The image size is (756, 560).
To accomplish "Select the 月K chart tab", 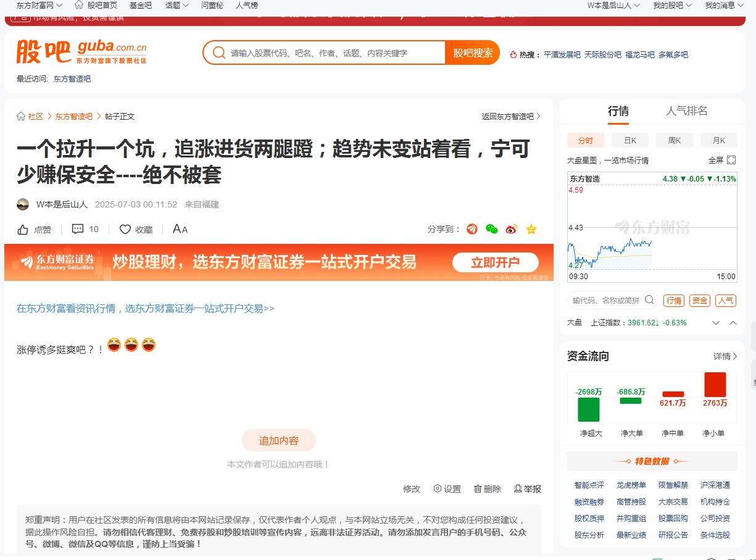I will (719, 140).
